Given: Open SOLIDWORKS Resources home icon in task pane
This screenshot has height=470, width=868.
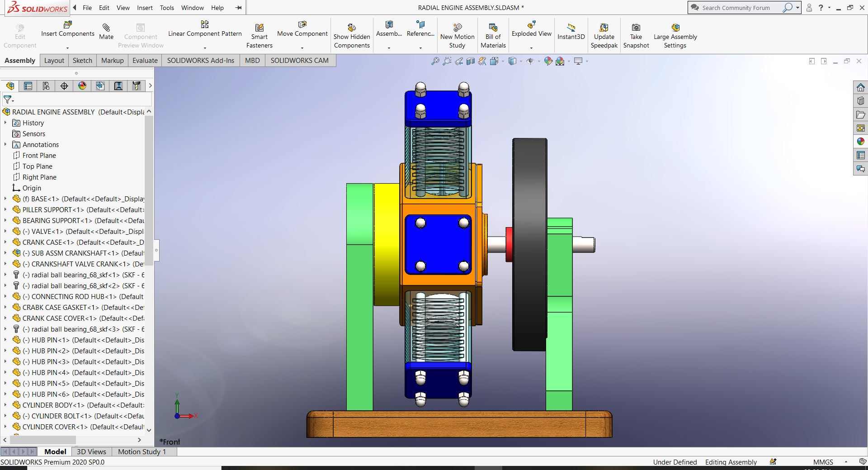Looking at the screenshot, I should tap(861, 87).
